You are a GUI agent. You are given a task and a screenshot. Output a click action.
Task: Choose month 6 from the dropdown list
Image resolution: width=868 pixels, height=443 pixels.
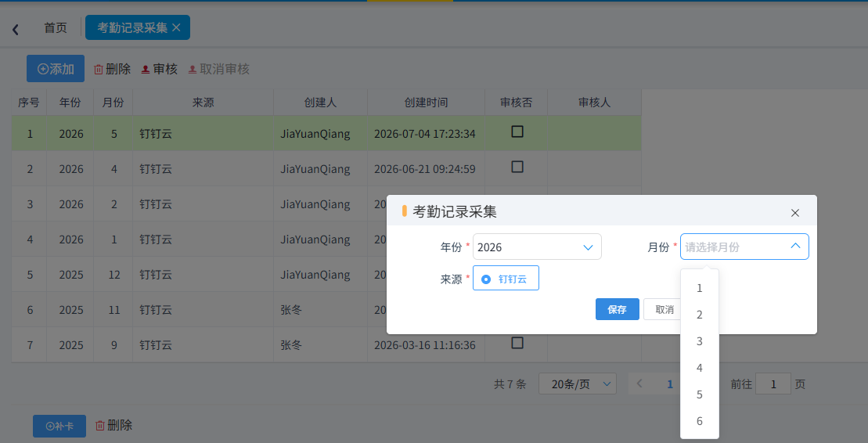pyautogui.click(x=700, y=421)
